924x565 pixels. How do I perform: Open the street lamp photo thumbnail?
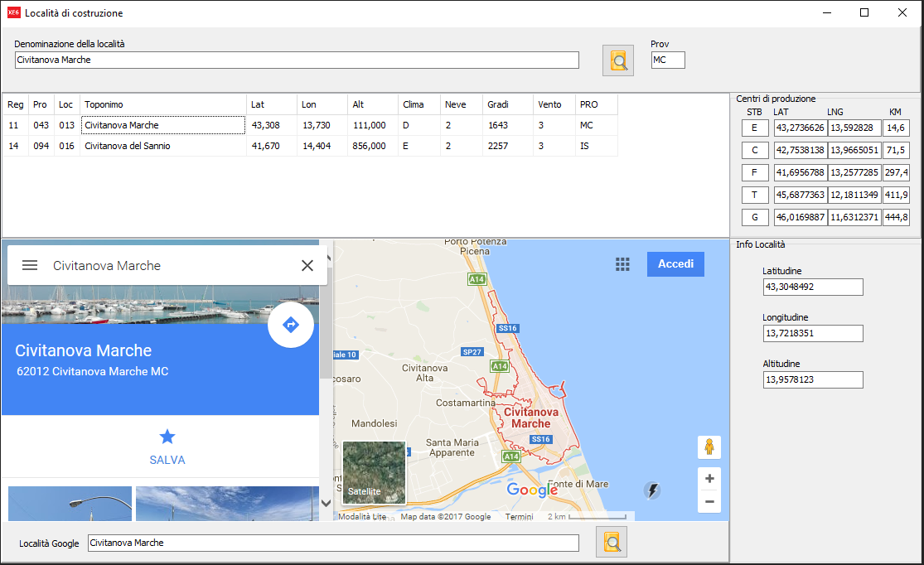click(x=70, y=504)
